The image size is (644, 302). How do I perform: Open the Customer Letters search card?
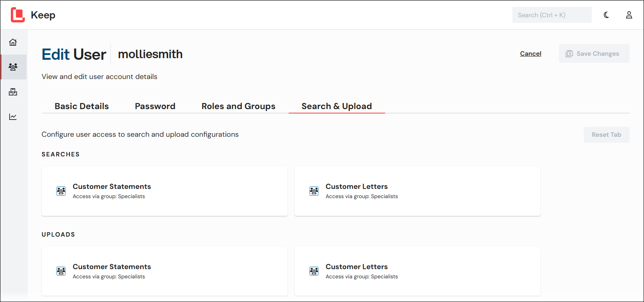click(x=418, y=191)
